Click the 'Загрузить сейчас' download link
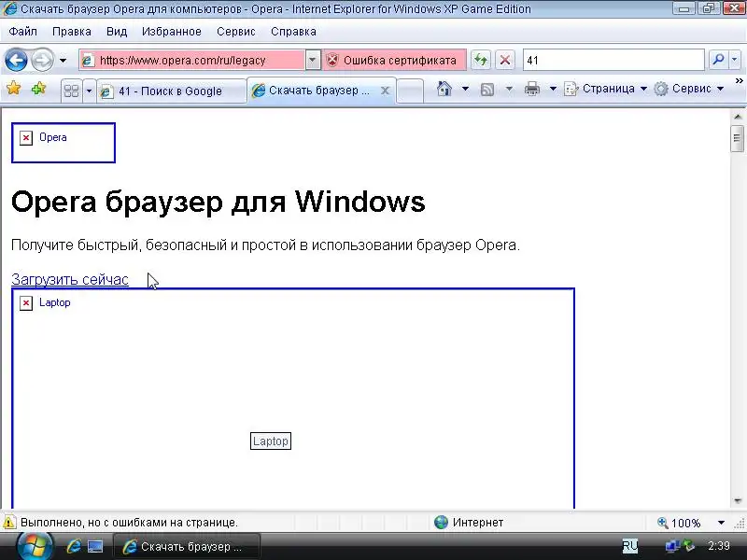The width and height of the screenshot is (747, 560). [70, 279]
